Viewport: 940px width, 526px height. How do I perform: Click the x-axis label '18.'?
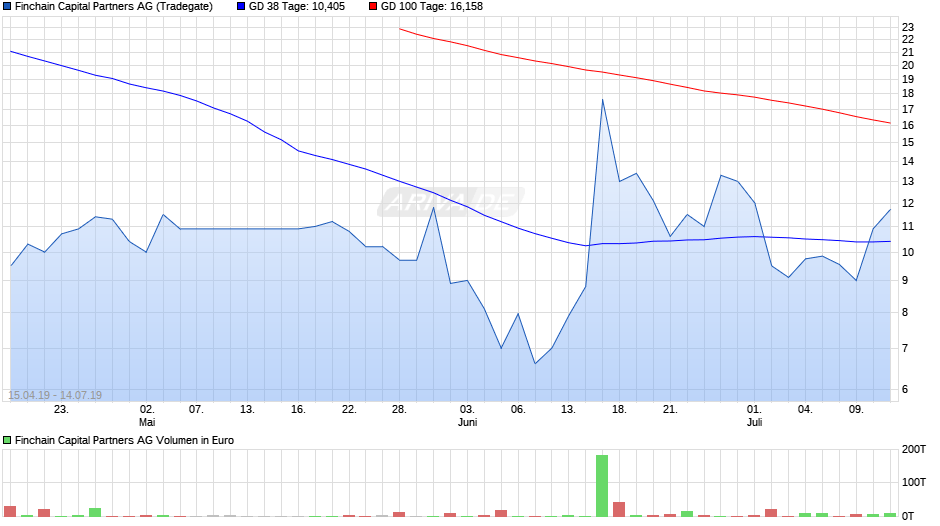pyautogui.click(x=619, y=410)
